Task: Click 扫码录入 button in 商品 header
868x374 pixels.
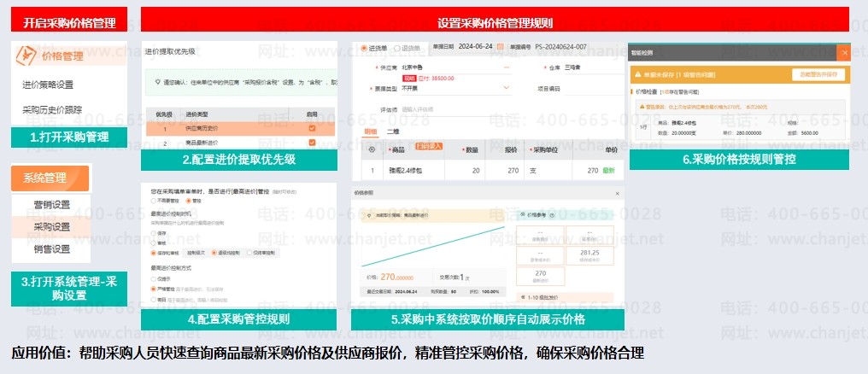Action: click(429, 146)
